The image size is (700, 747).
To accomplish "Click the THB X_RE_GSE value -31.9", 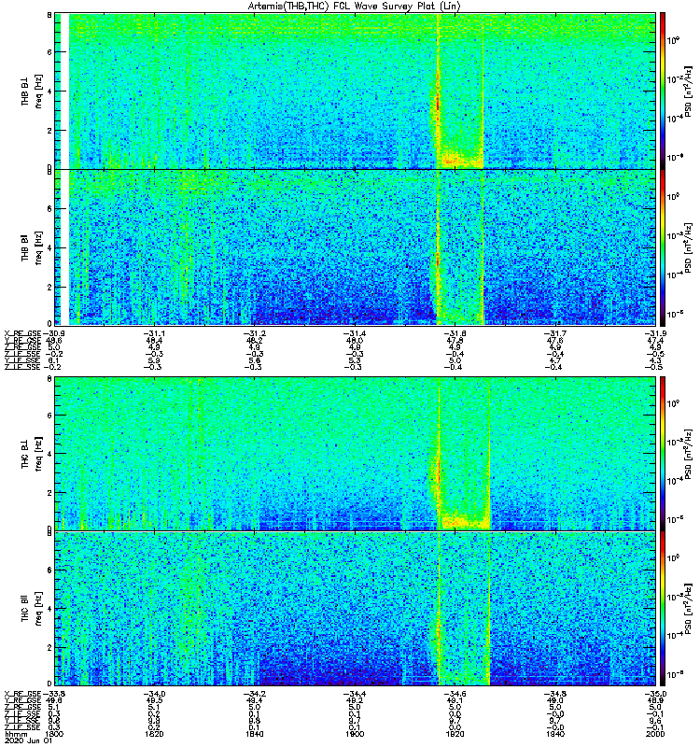I will [x=655, y=333].
